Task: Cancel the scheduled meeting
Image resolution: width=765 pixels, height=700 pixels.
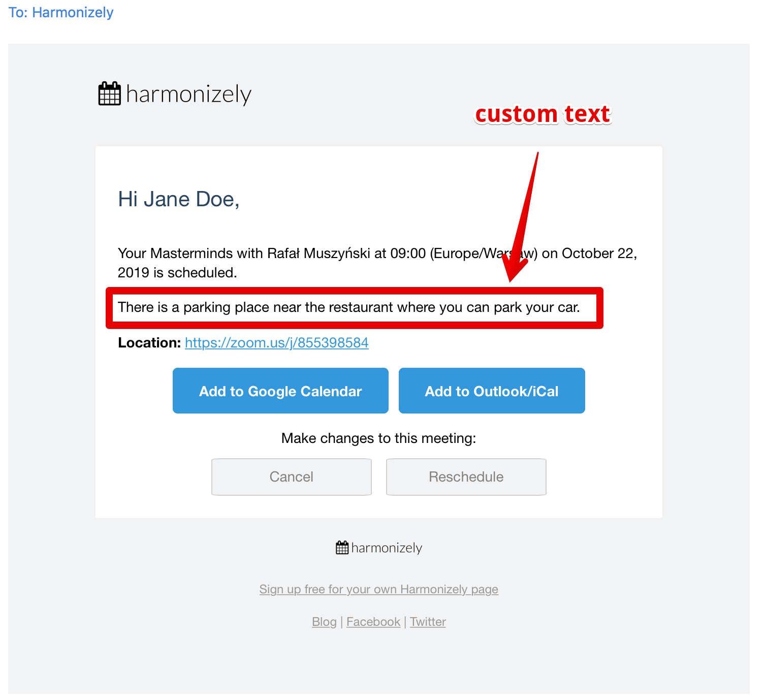Action: click(x=292, y=477)
